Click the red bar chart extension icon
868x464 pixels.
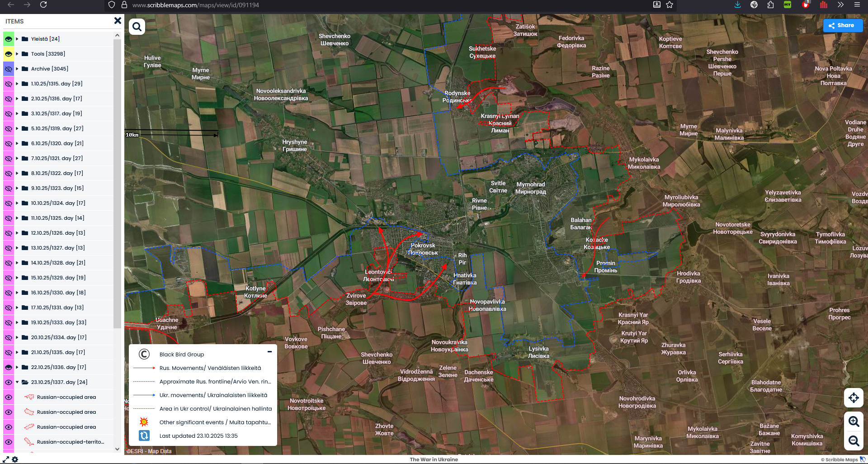pyautogui.click(x=824, y=5)
